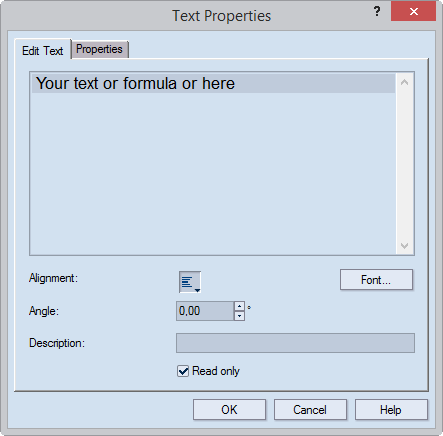
Task: Click the scroll down arrow in text box
Action: click(405, 246)
